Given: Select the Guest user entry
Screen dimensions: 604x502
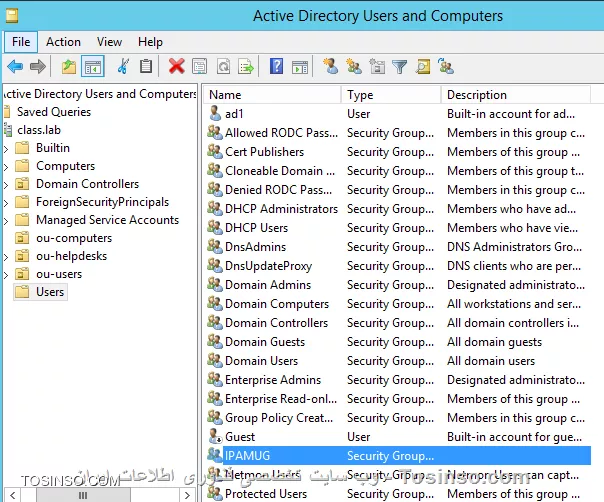Looking at the screenshot, I should (240, 437).
